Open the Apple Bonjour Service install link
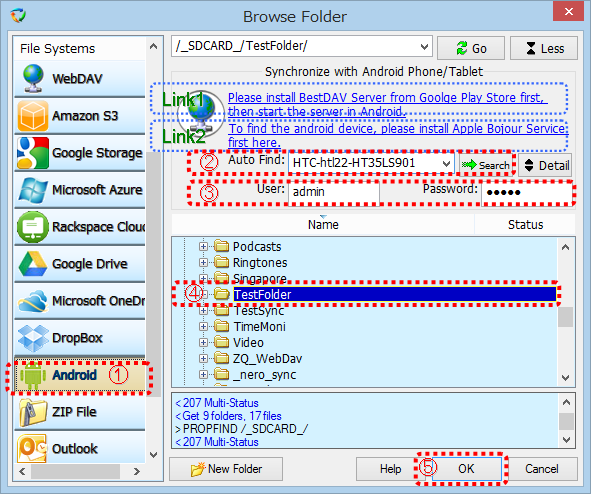Viewport: 591px width, 494px height. click(398, 135)
